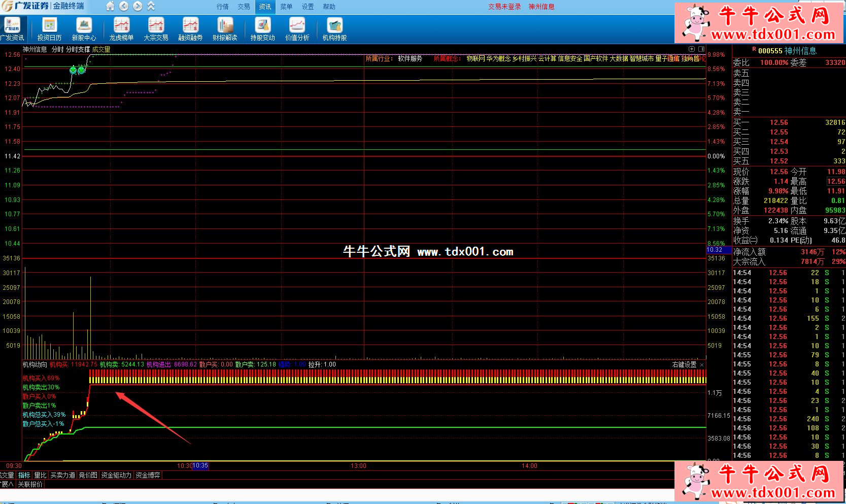Open the 交易 menu

tap(244, 7)
